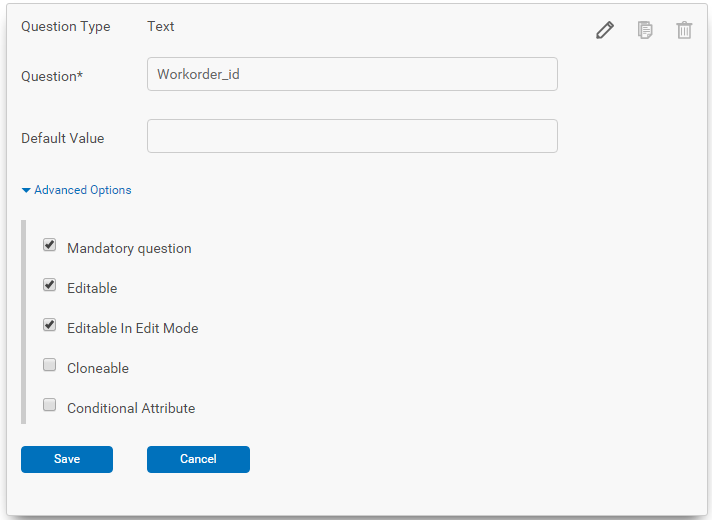Viewport: 712px width, 520px height.
Task: Click the Conditional Attribute label text
Action: coord(131,408)
